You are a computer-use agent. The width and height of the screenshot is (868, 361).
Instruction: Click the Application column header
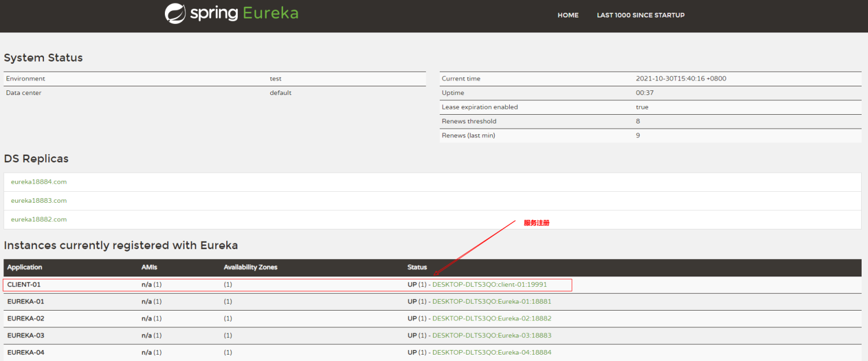point(25,267)
